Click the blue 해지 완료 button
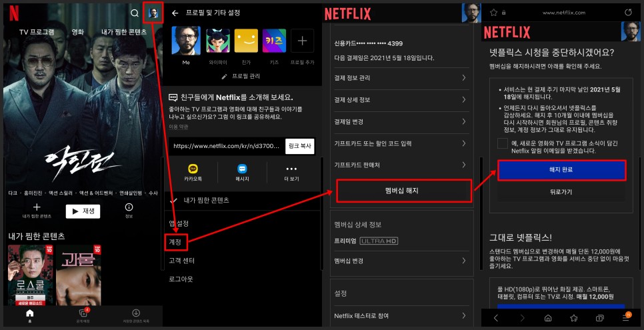Screen dimensions: 644x330 [x=561, y=170]
